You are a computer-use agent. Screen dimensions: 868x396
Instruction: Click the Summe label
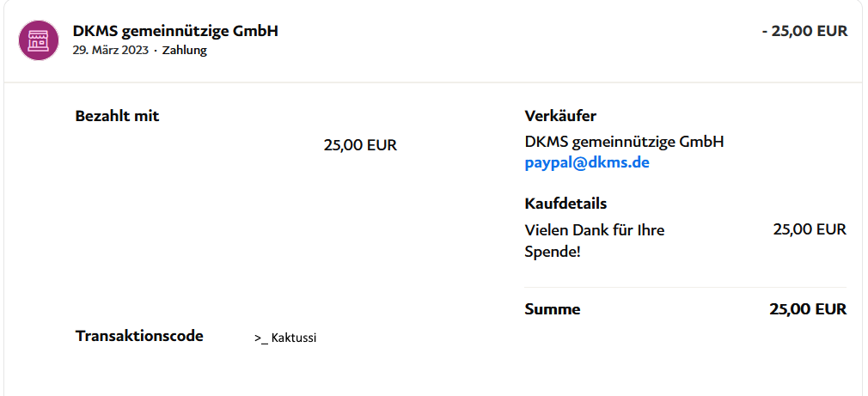coord(553,309)
